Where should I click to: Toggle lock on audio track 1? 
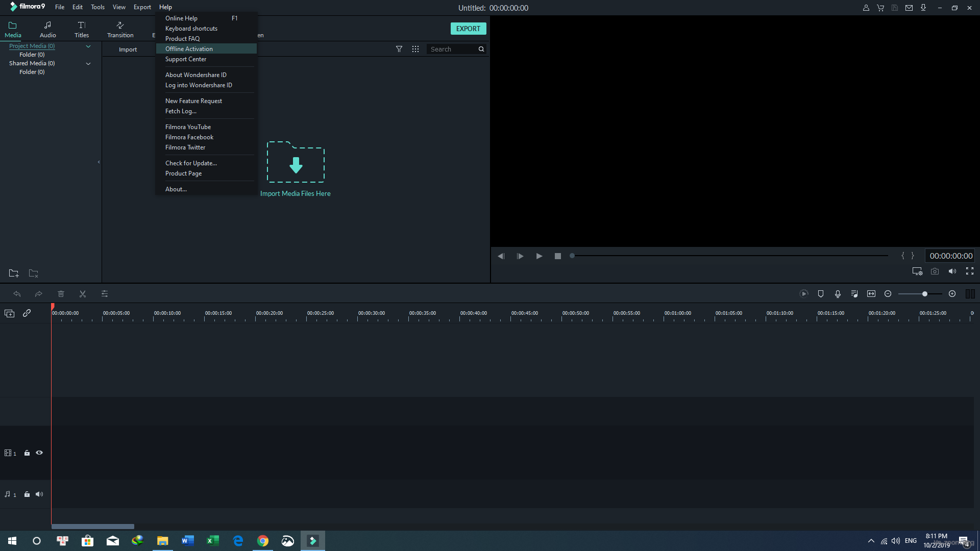click(27, 494)
